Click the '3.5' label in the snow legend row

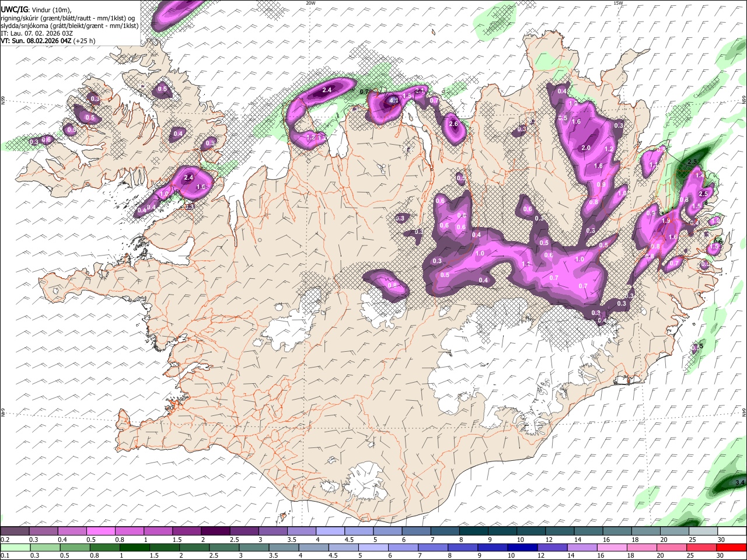click(292, 540)
